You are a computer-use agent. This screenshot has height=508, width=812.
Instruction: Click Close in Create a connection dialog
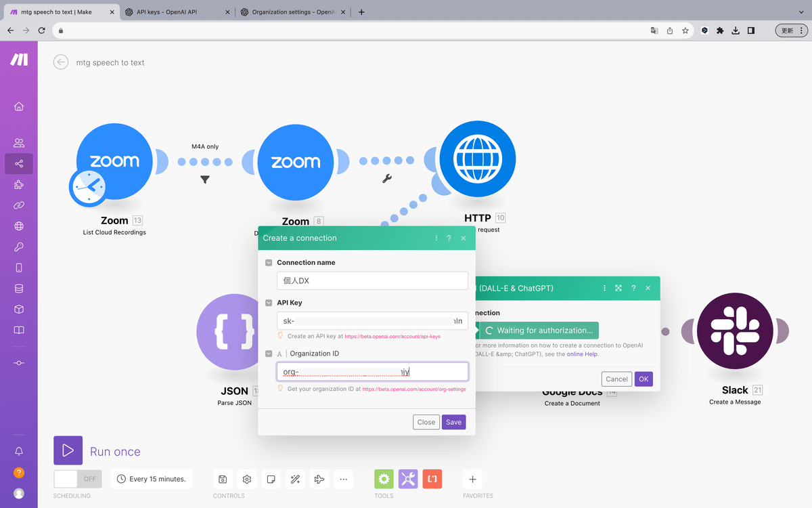[x=426, y=422]
